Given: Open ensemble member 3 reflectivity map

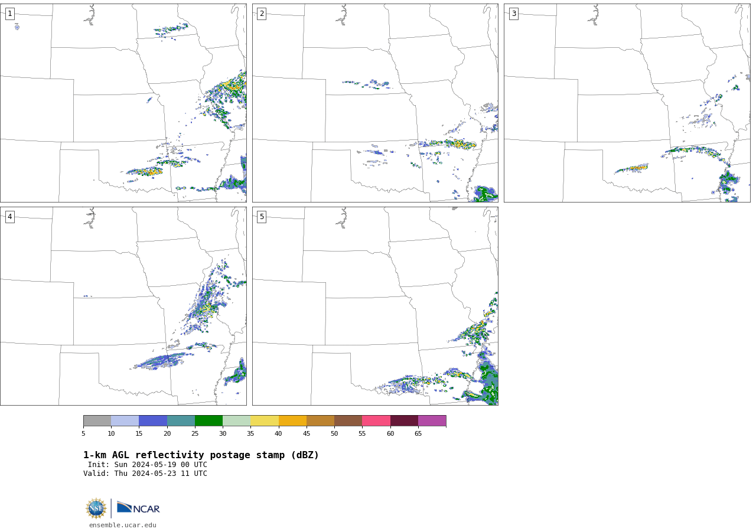Looking at the screenshot, I should [627, 103].
